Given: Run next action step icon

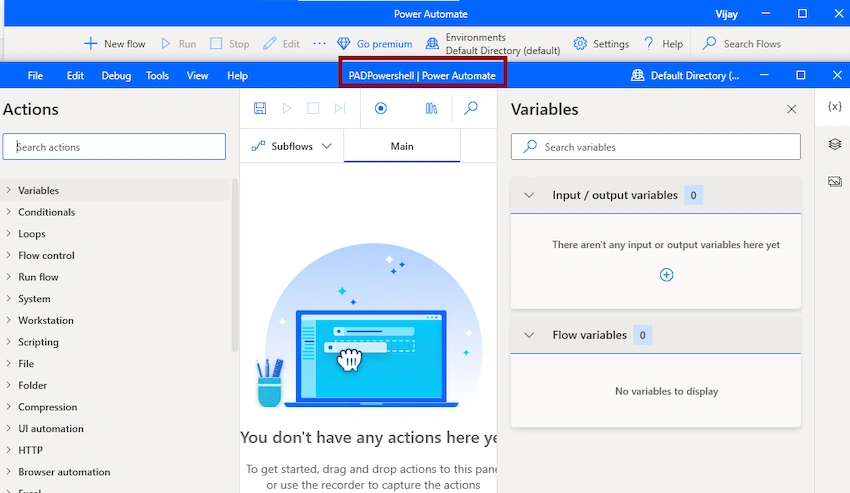Looking at the screenshot, I should click(x=340, y=108).
